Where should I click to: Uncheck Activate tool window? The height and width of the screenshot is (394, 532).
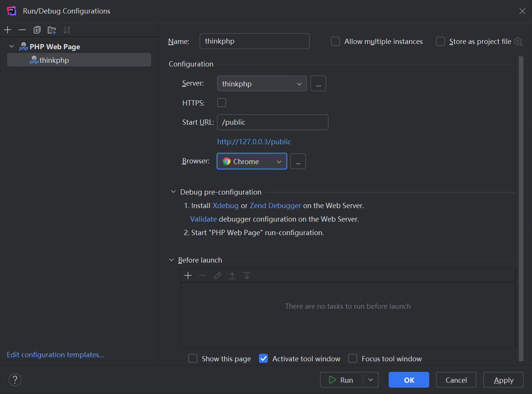(263, 359)
